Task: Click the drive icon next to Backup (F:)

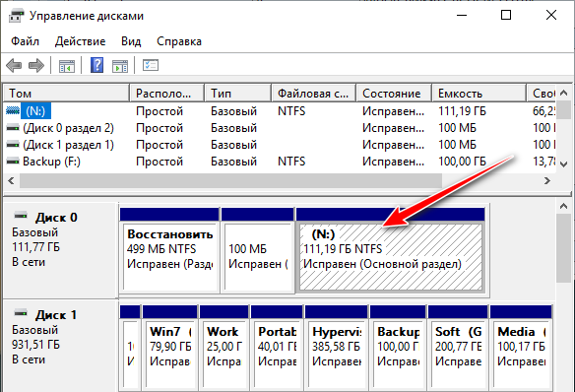Action: click(x=13, y=161)
